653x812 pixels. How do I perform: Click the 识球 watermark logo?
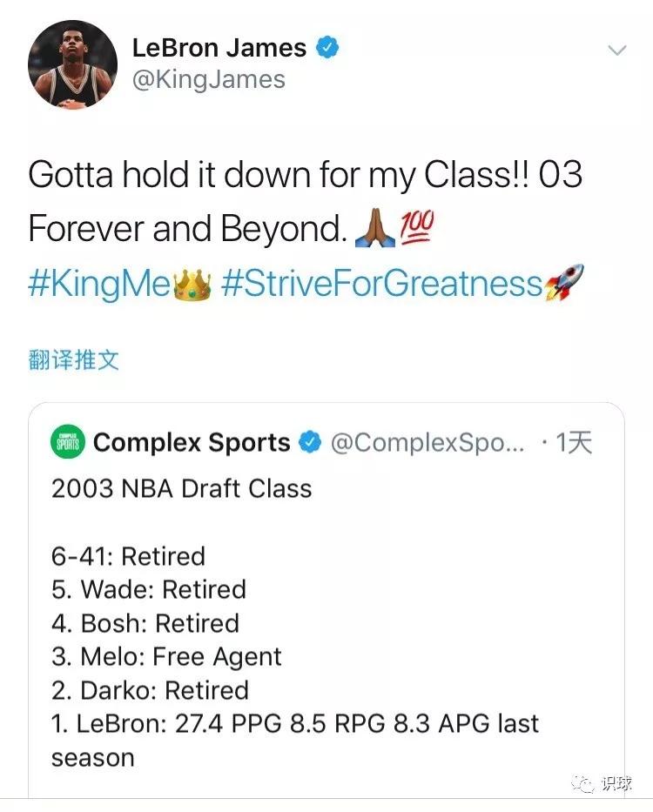point(602,783)
